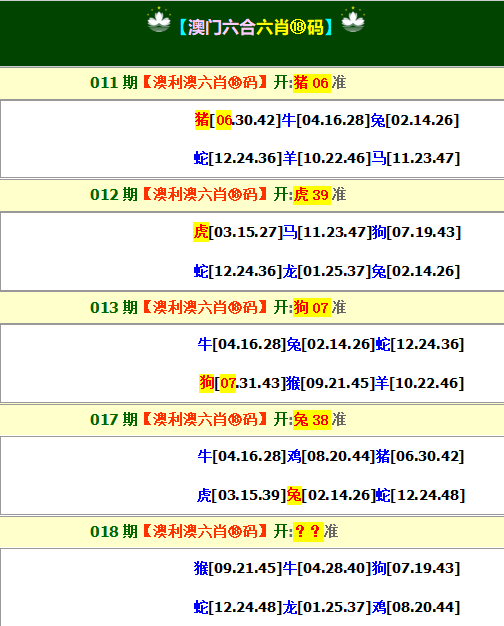Click result 狗 07 in period 013
The width and height of the screenshot is (504, 626).
coord(312,307)
